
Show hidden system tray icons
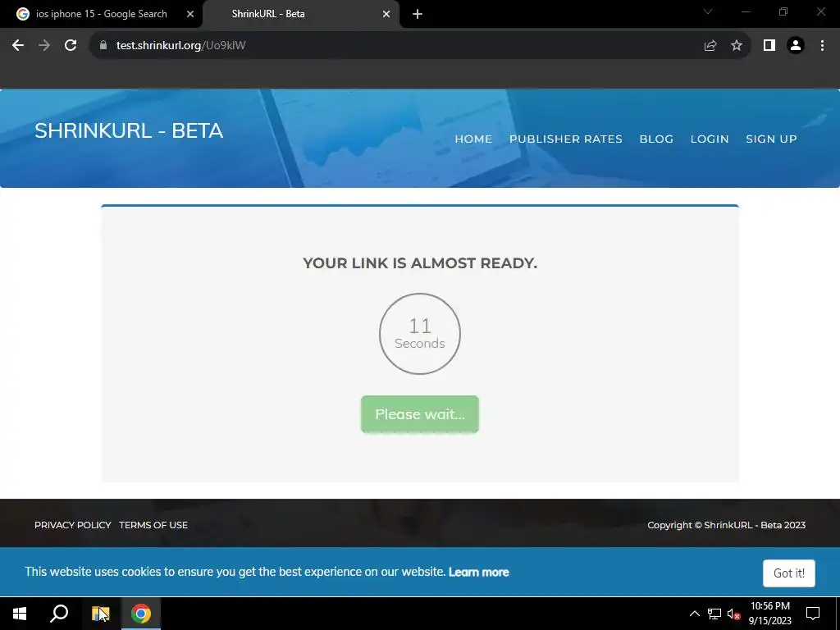click(x=694, y=614)
